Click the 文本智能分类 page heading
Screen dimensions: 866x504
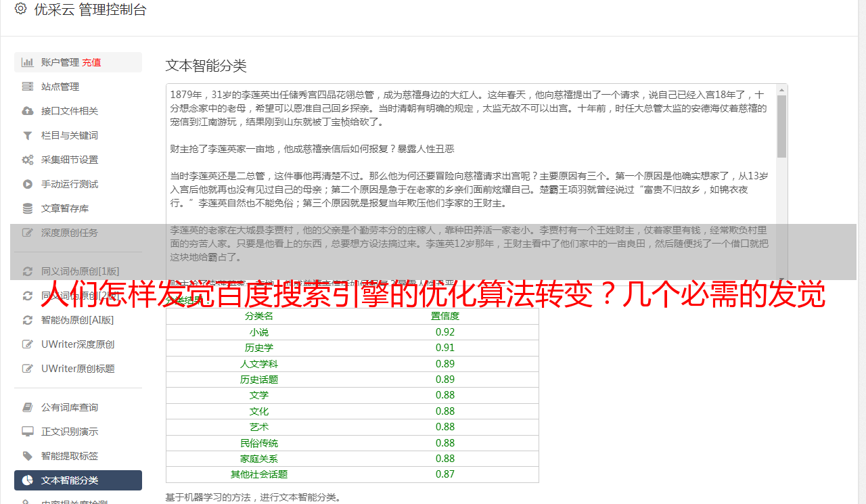coord(206,66)
